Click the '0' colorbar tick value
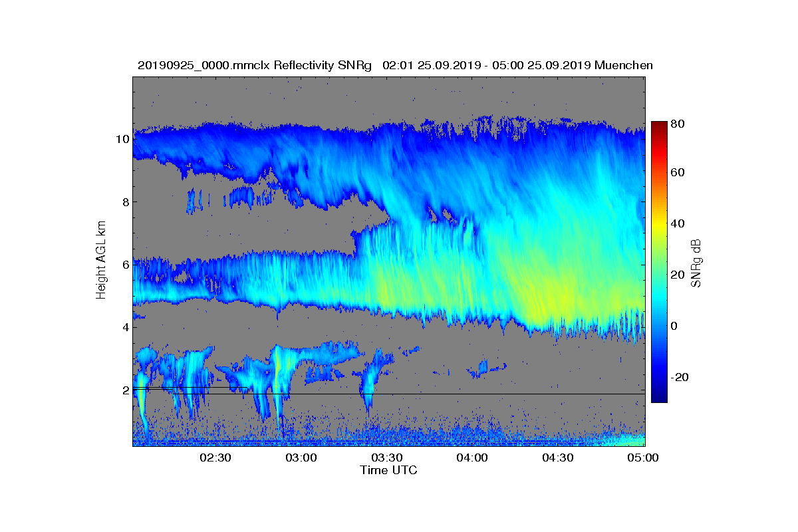The height and width of the screenshot is (532, 798). pos(675,326)
